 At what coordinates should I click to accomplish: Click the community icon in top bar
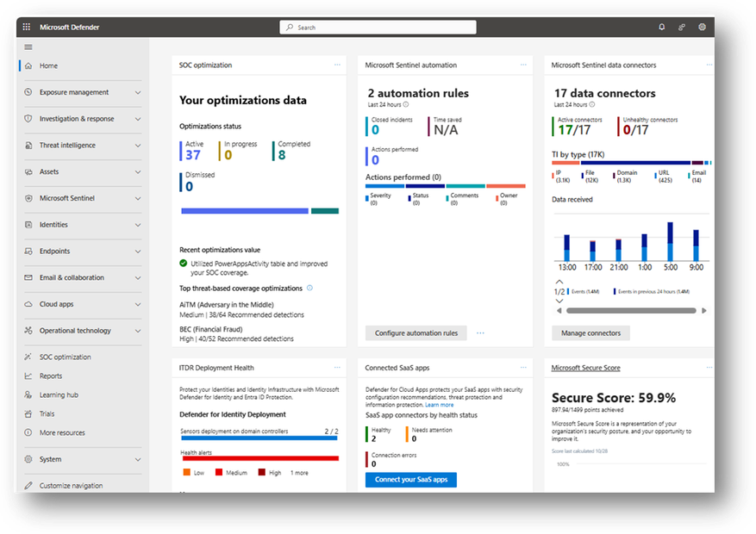tap(682, 27)
